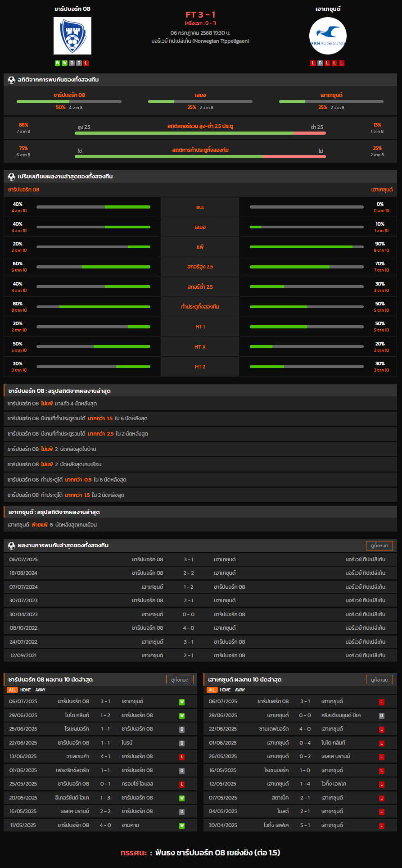Click the 88% over 2.5 value
The width and height of the screenshot is (402, 868).
(23, 125)
